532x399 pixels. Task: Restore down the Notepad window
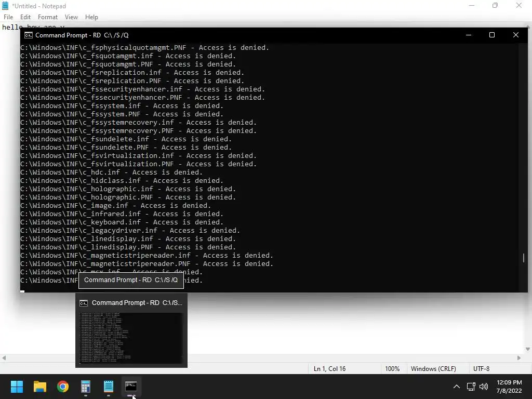click(x=495, y=5)
